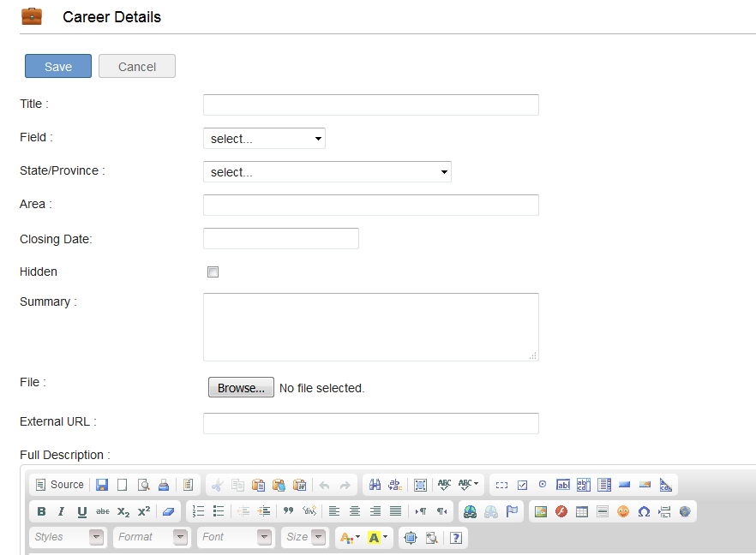Insert a Selection Field form element
The image size is (756, 555).
coord(604,485)
